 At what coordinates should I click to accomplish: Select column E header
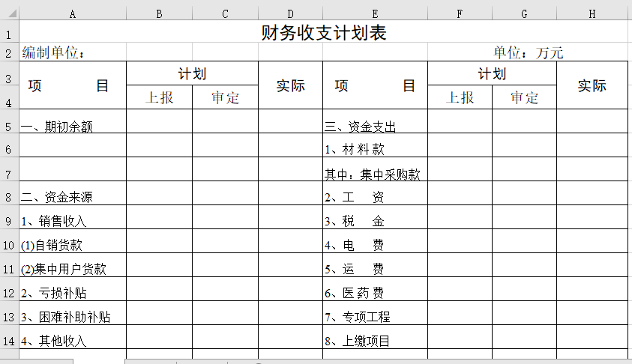(376, 14)
